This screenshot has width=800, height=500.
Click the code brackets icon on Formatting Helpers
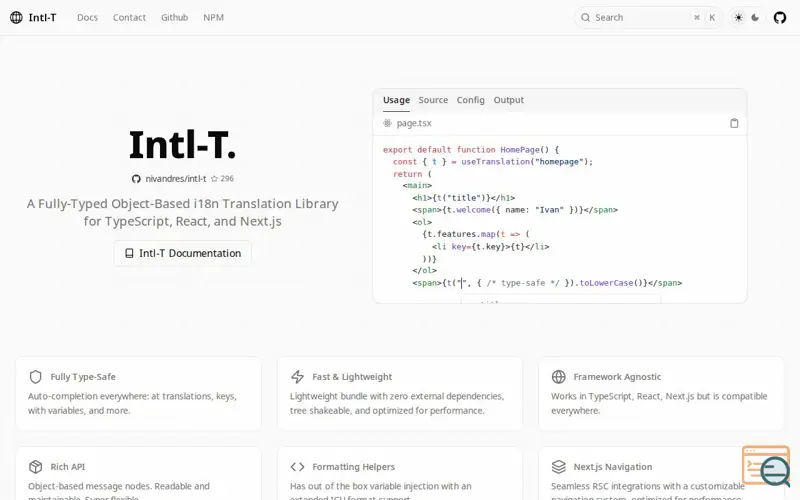coord(297,467)
